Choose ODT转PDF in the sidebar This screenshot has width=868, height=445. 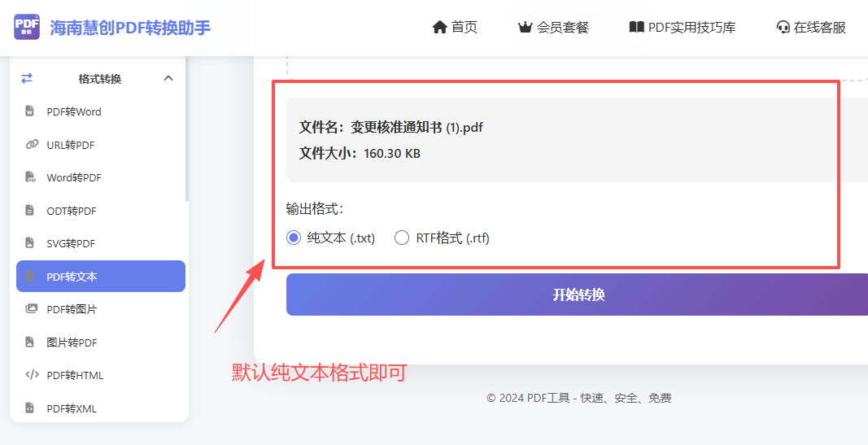point(101,211)
